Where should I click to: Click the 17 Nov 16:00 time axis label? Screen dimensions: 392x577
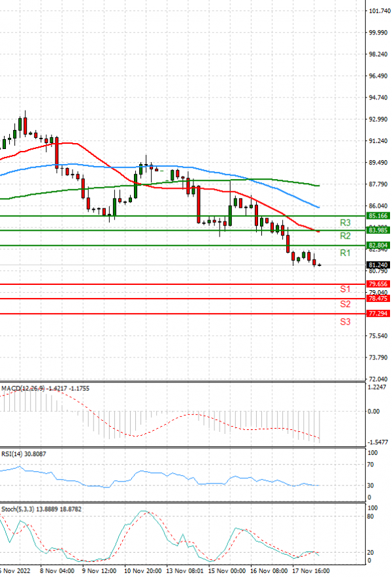[311, 571]
